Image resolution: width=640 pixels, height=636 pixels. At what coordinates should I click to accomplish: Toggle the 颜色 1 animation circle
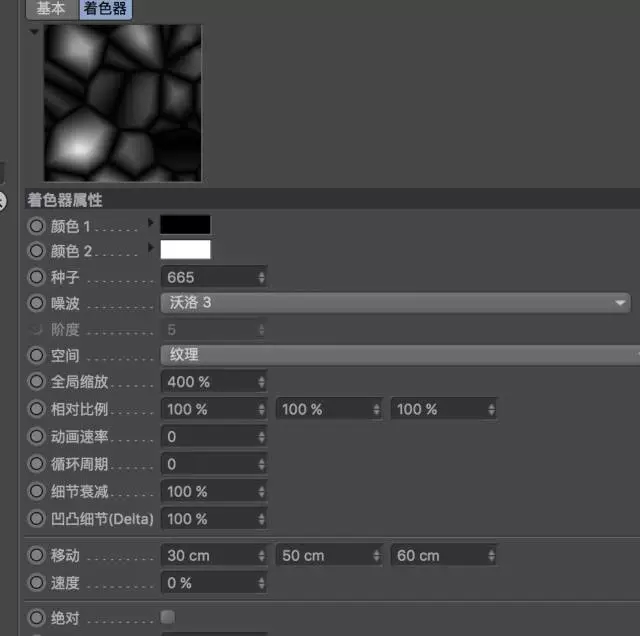(36, 226)
